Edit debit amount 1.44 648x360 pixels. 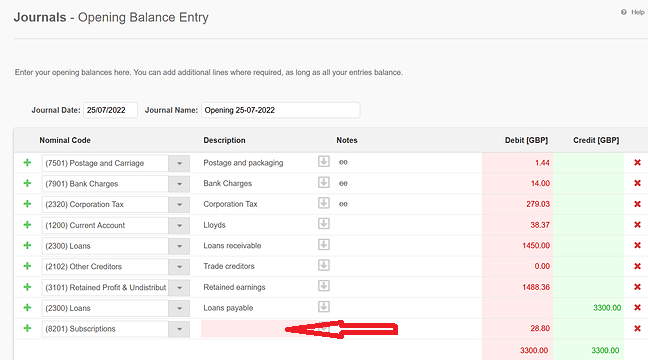click(x=517, y=163)
